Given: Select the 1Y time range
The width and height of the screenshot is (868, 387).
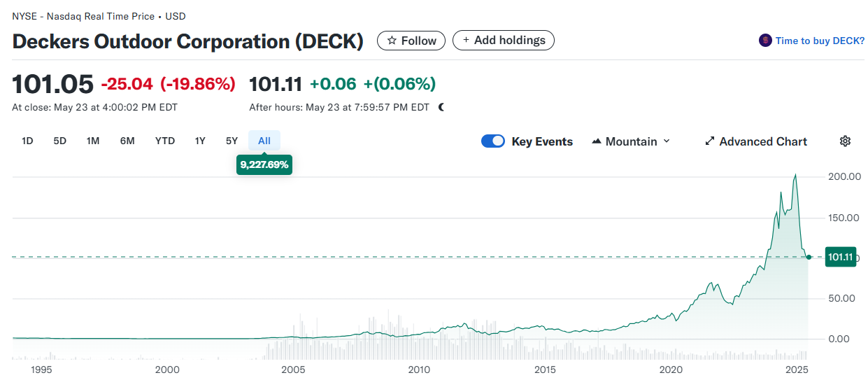Looking at the screenshot, I should coord(200,141).
